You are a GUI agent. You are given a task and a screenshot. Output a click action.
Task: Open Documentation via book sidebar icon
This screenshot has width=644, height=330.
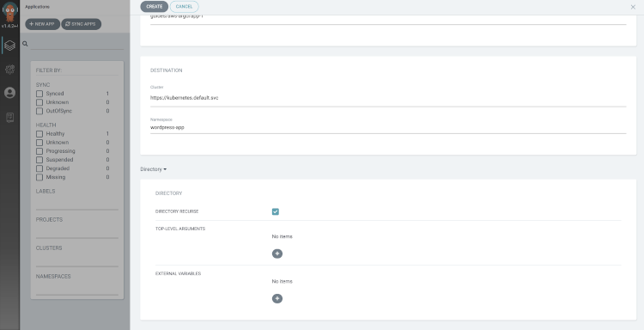[x=9, y=118]
